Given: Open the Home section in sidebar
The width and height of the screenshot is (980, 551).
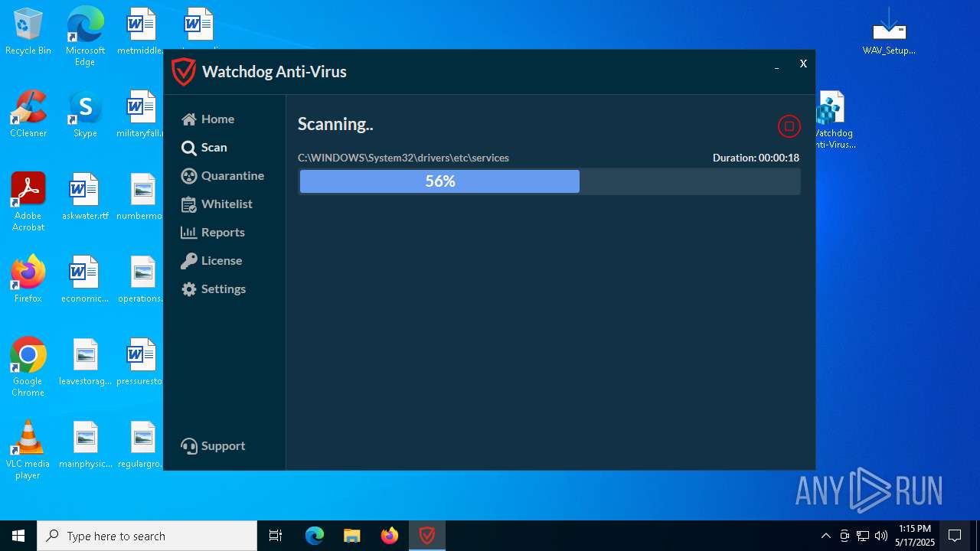Looking at the screenshot, I should click(208, 119).
